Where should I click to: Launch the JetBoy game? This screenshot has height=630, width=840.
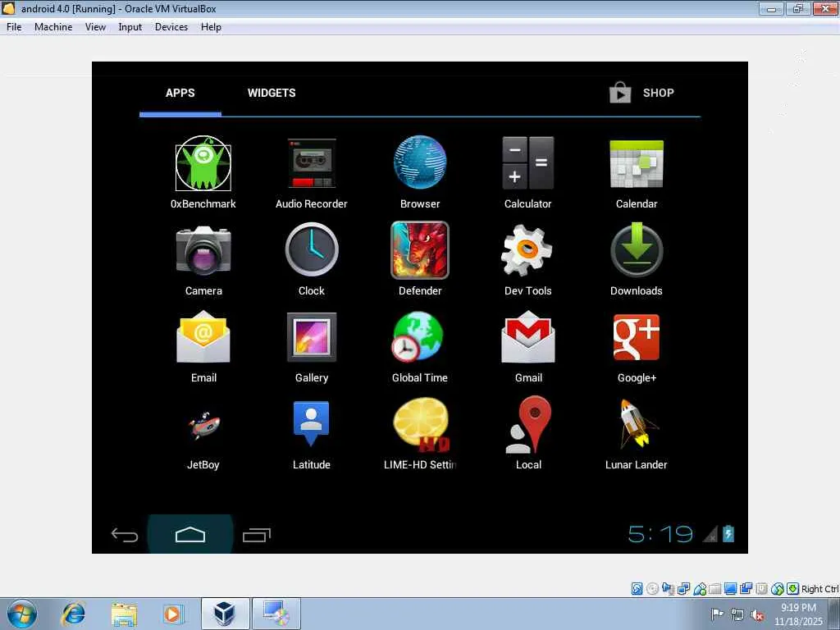pos(203,425)
